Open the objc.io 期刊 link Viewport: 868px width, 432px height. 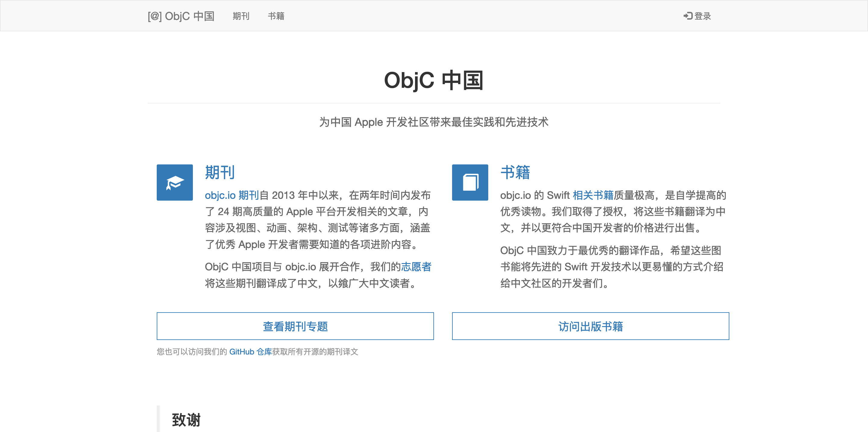click(x=231, y=195)
